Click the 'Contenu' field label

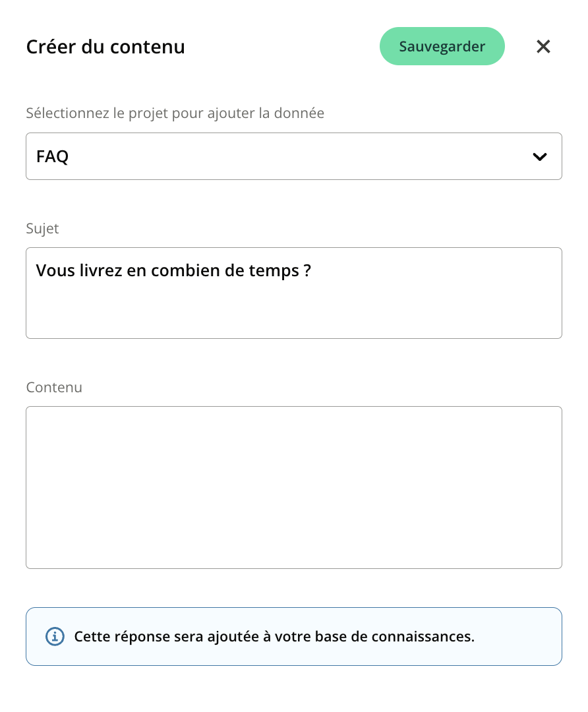coord(54,387)
